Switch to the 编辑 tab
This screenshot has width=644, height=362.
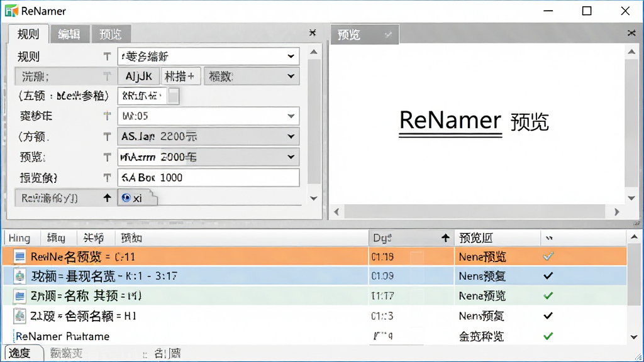point(69,34)
